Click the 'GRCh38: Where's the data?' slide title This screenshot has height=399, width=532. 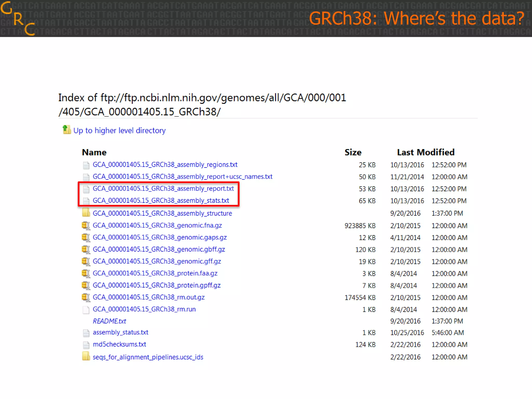point(417,18)
